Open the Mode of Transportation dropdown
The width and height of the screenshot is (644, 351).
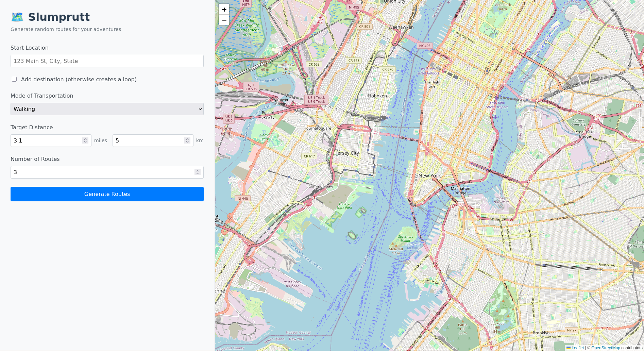click(107, 109)
